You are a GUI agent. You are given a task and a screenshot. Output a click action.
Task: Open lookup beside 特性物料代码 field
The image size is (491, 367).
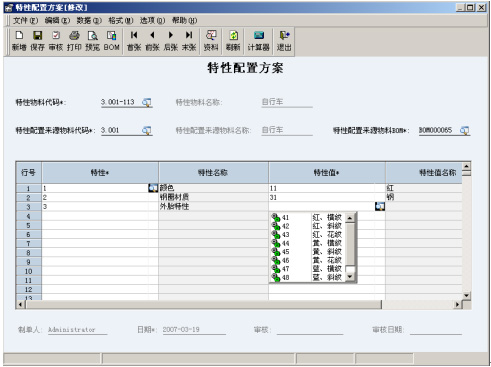[147, 102]
